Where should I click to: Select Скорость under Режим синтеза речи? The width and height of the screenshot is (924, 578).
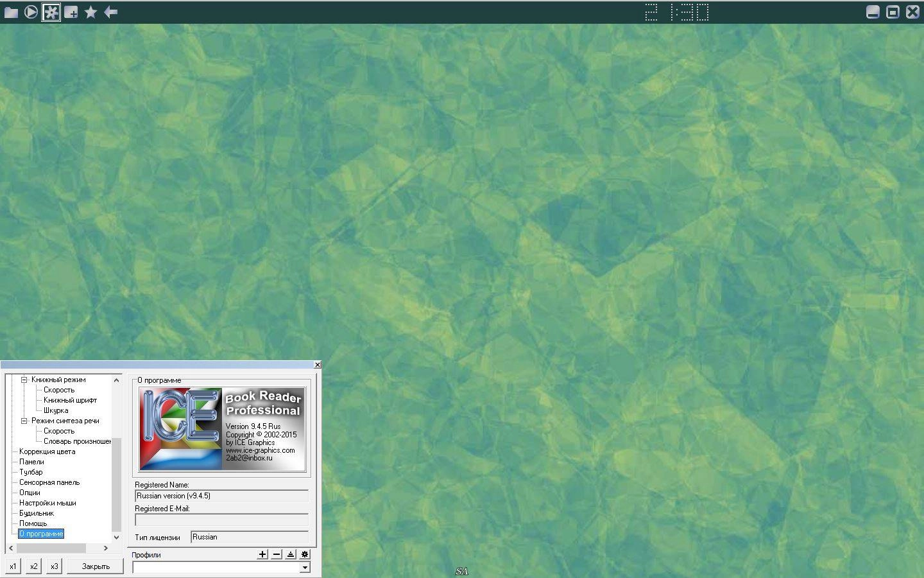59,431
